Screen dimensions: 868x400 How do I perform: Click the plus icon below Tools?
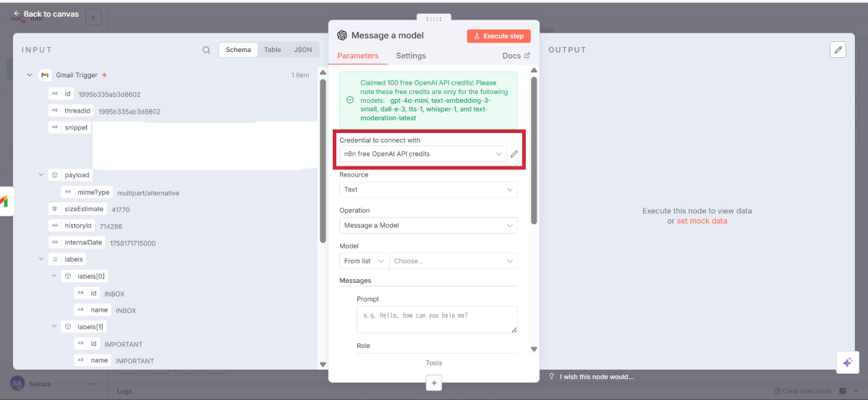click(433, 383)
